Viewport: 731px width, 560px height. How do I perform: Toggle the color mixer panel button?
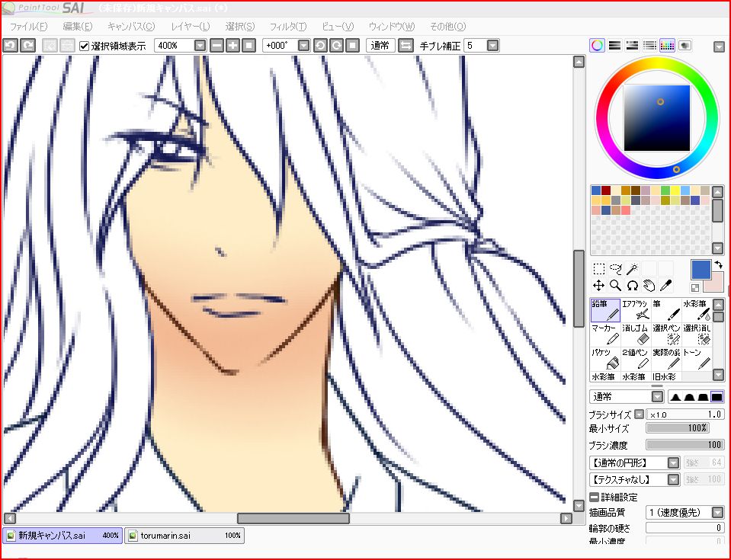649,45
